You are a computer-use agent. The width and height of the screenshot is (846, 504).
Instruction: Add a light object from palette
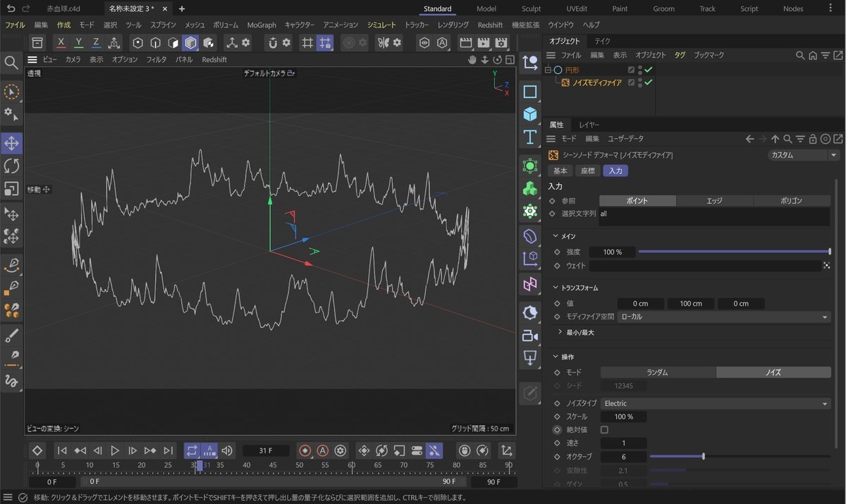point(530,359)
